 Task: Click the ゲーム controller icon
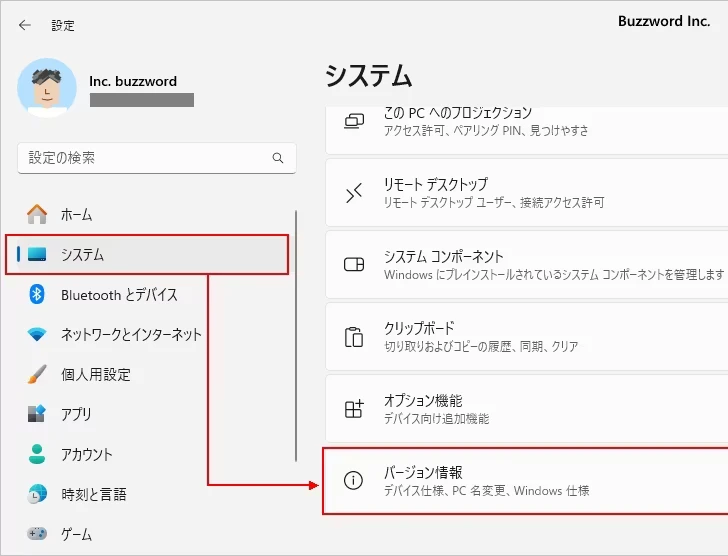[x=37, y=534]
